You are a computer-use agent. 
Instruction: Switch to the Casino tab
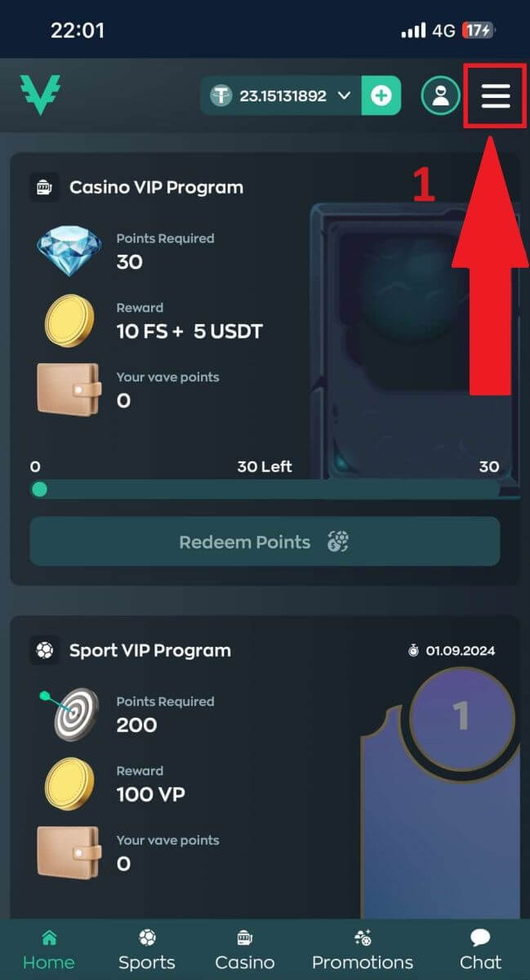click(245, 951)
